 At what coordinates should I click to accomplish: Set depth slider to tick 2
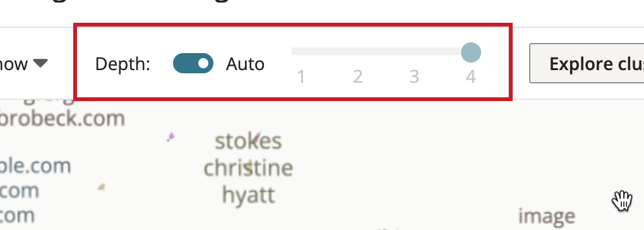coord(358,77)
